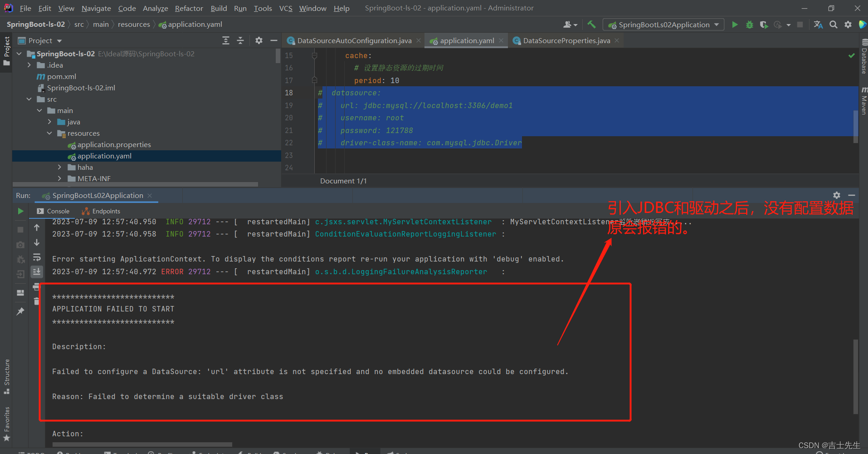
Task: Click the translate icon in toolbar
Action: pos(818,25)
